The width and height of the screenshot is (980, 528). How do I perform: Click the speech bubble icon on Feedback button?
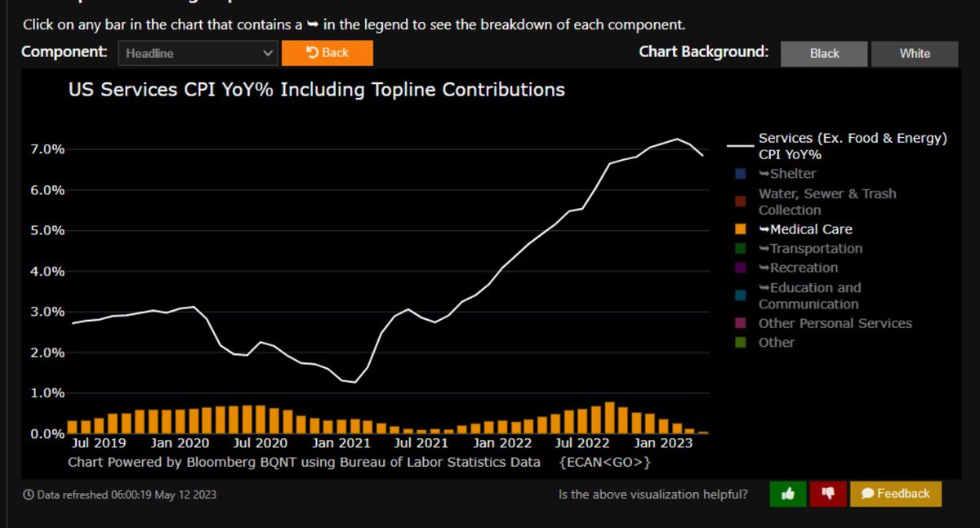870,494
